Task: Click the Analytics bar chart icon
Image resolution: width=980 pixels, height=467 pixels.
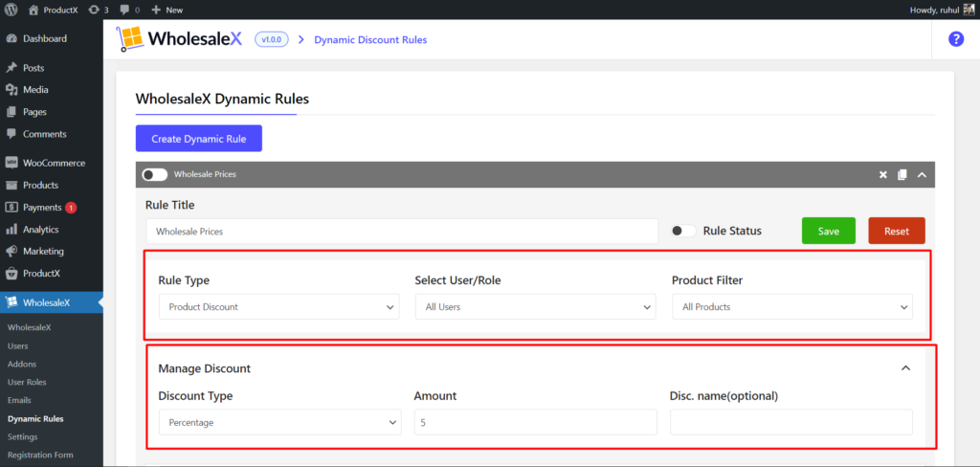Action: click(11, 230)
